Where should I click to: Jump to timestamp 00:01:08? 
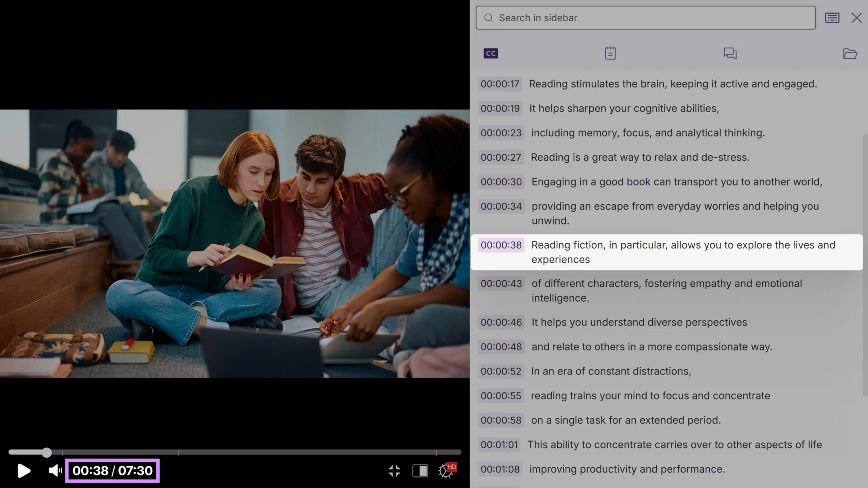pos(500,469)
